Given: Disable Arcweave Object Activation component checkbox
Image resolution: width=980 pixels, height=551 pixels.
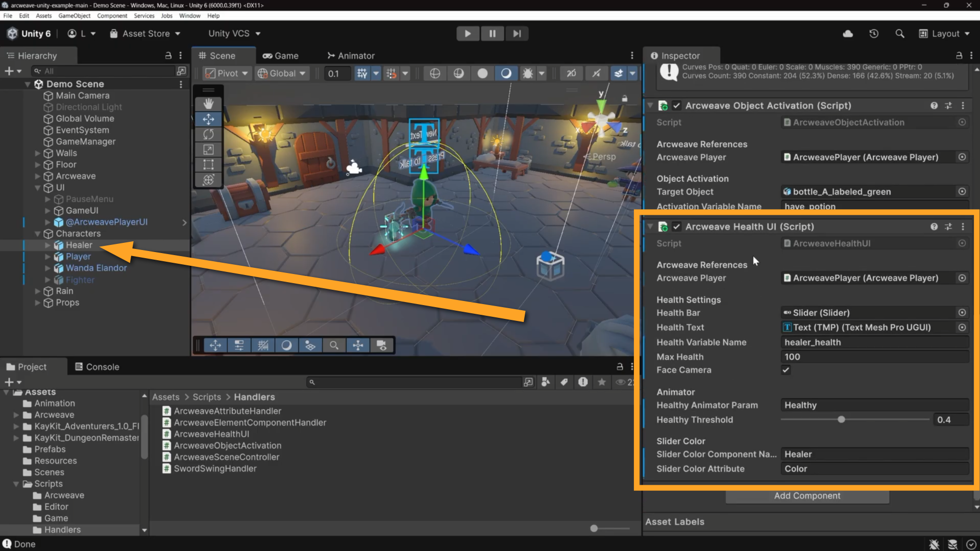Looking at the screenshot, I should [676, 106].
